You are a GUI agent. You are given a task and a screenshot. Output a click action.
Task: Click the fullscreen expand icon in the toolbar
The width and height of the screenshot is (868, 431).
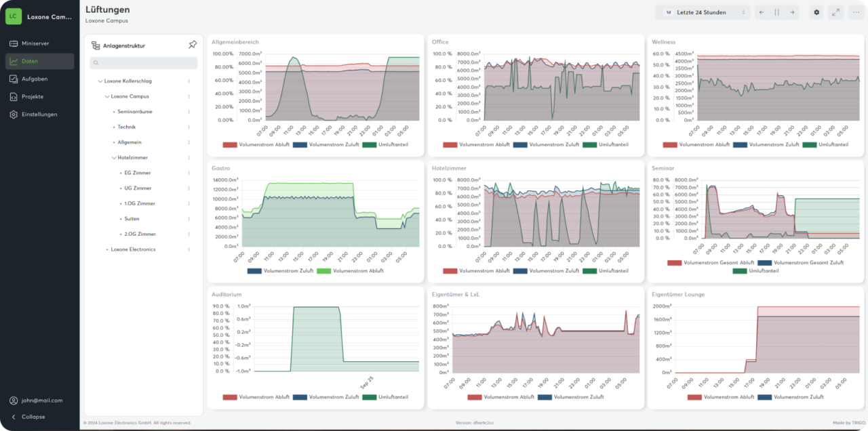[836, 12]
